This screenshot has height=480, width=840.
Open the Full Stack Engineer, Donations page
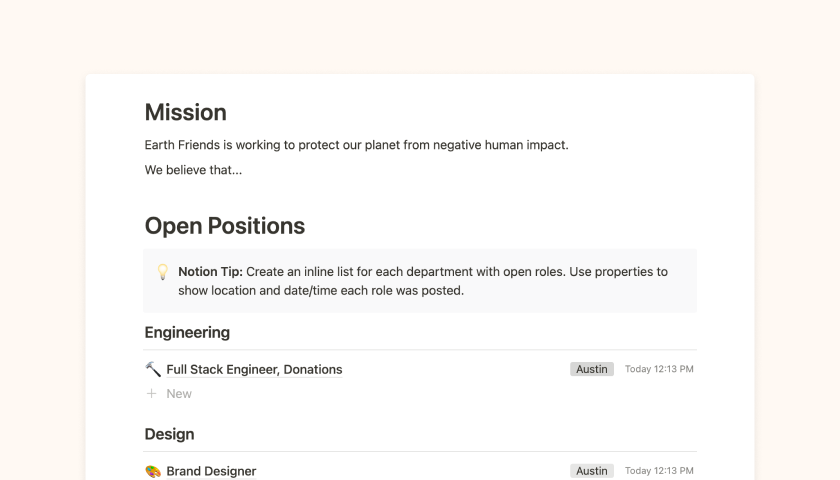click(254, 369)
